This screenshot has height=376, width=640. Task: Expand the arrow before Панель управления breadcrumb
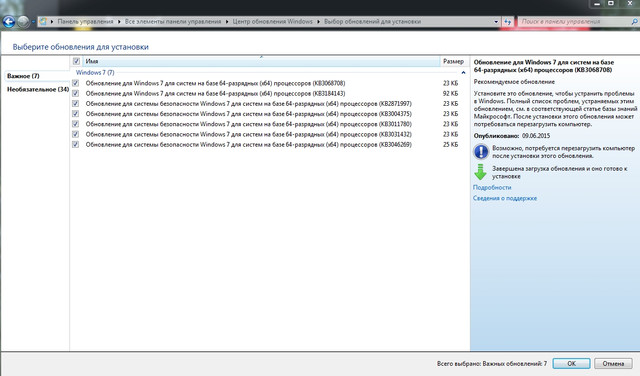click(52, 22)
